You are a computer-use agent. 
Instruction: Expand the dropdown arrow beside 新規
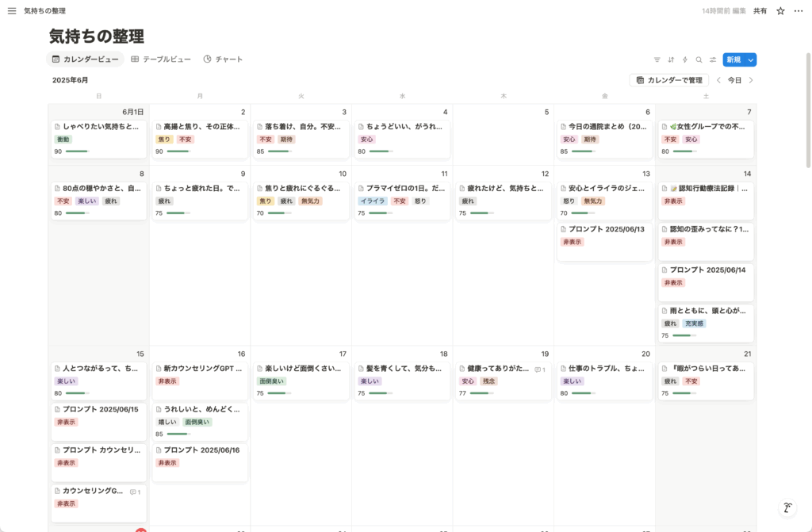click(750, 59)
